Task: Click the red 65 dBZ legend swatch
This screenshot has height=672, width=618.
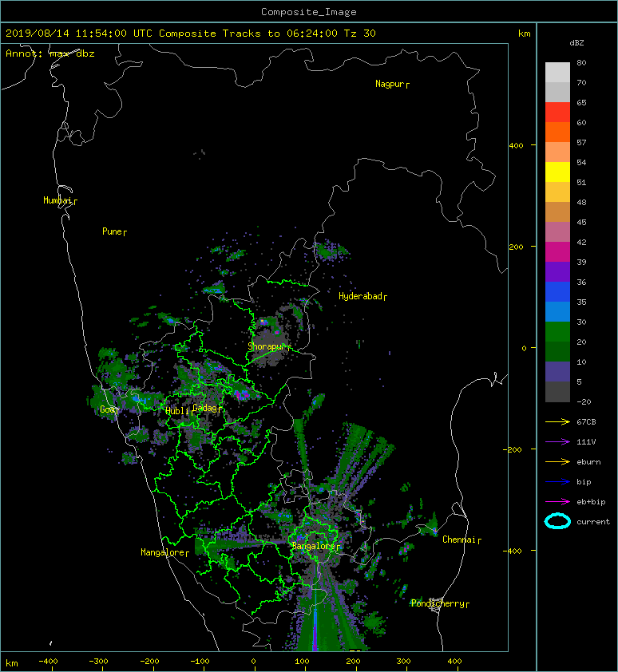Action: tap(557, 113)
